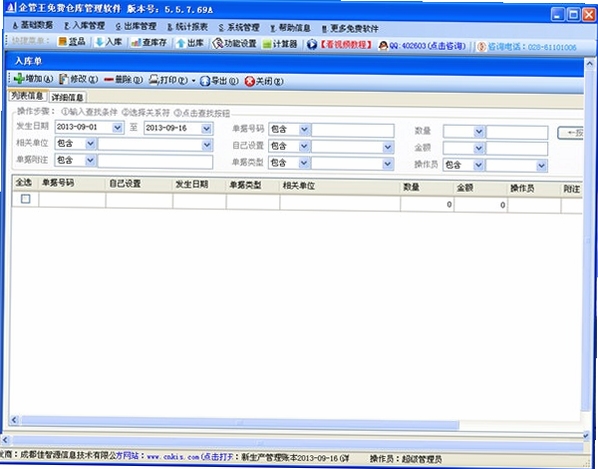Click the 看视频教程 video tutorial link
Screen dimensions: 598x469
pos(345,45)
